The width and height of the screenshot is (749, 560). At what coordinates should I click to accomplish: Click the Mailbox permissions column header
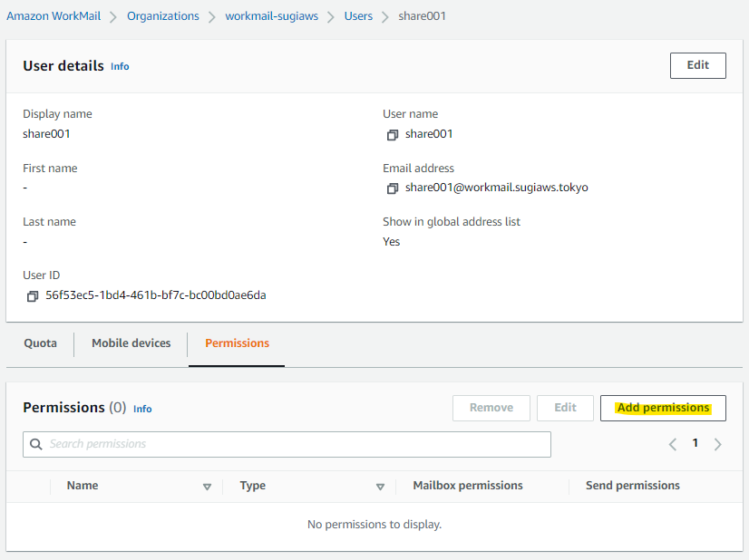point(468,486)
